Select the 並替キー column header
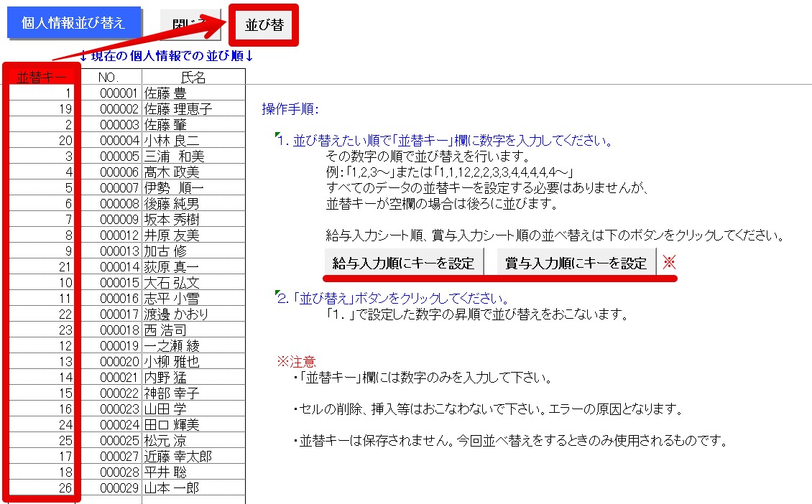The width and height of the screenshot is (812, 504). [x=42, y=77]
